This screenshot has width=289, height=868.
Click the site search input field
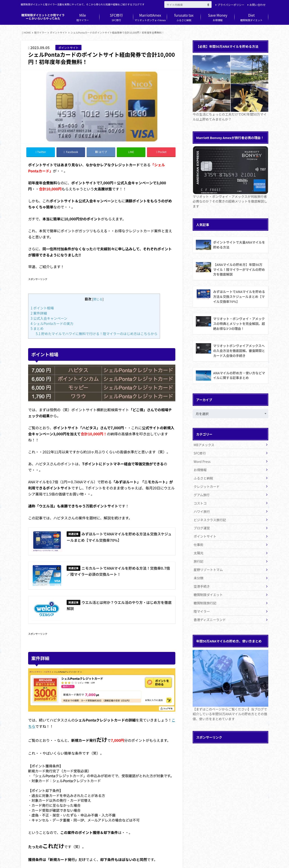[185, 5]
